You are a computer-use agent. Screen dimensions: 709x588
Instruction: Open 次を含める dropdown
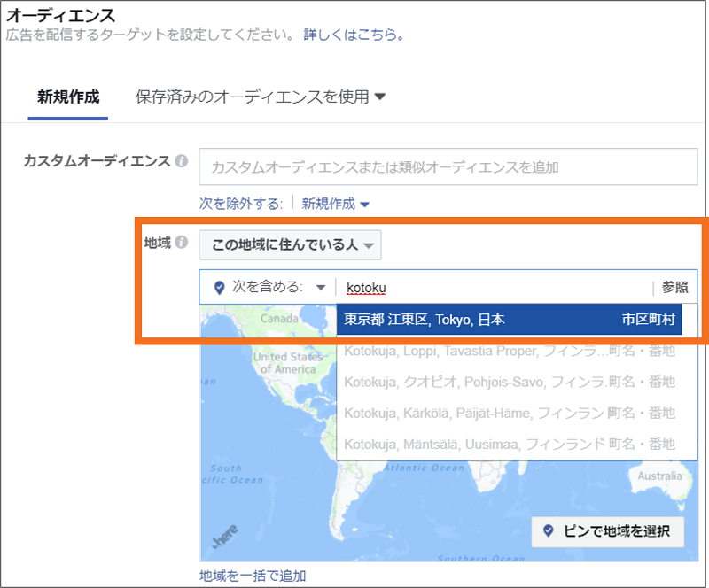pos(278,287)
